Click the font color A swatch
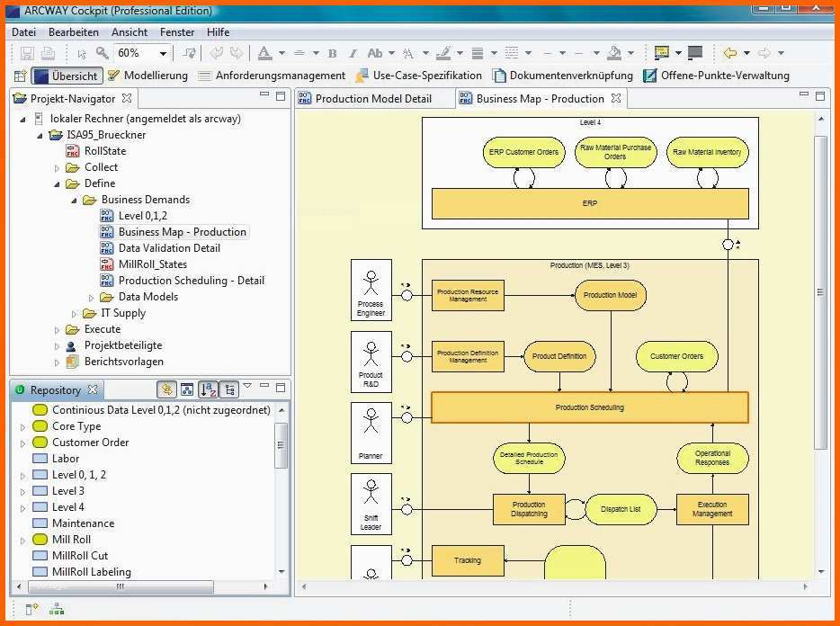The height and width of the screenshot is (626, 840). [264, 53]
